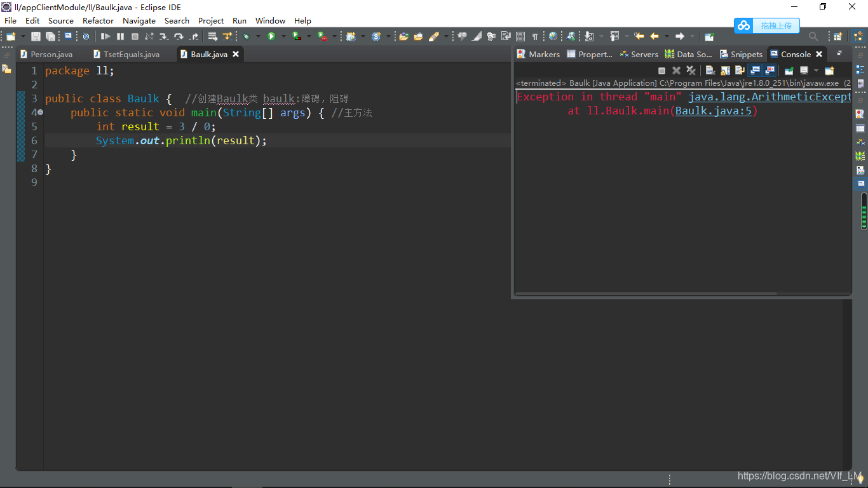Close the Console view tab
This screenshot has width=868, height=488.
tap(819, 55)
